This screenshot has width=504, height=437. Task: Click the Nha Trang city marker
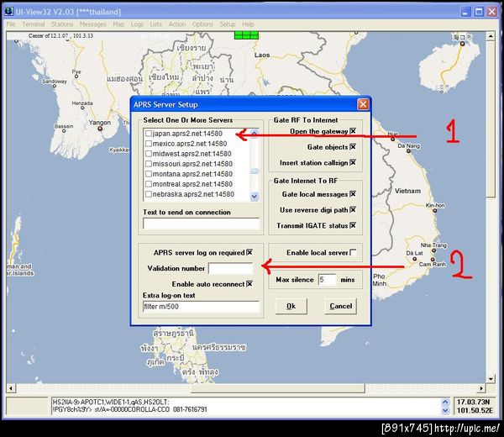coord(434,250)
